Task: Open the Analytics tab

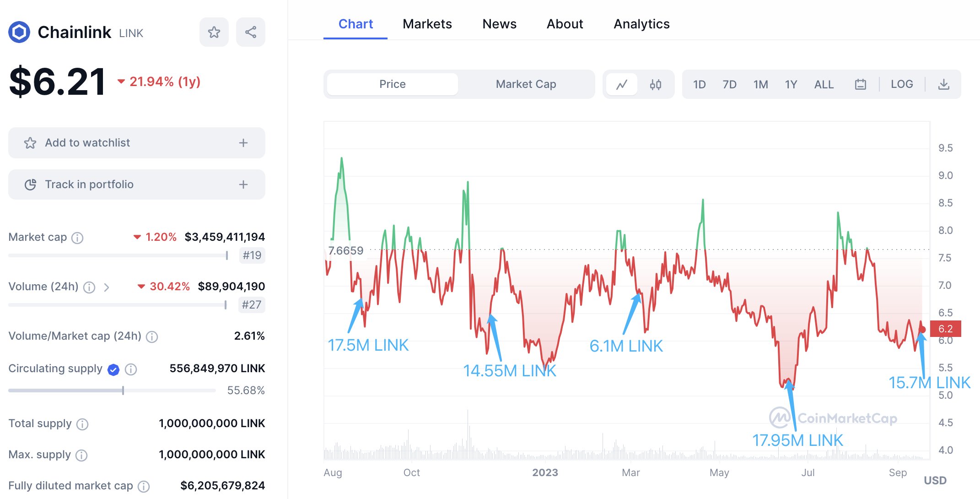Action: pos(642,24)
